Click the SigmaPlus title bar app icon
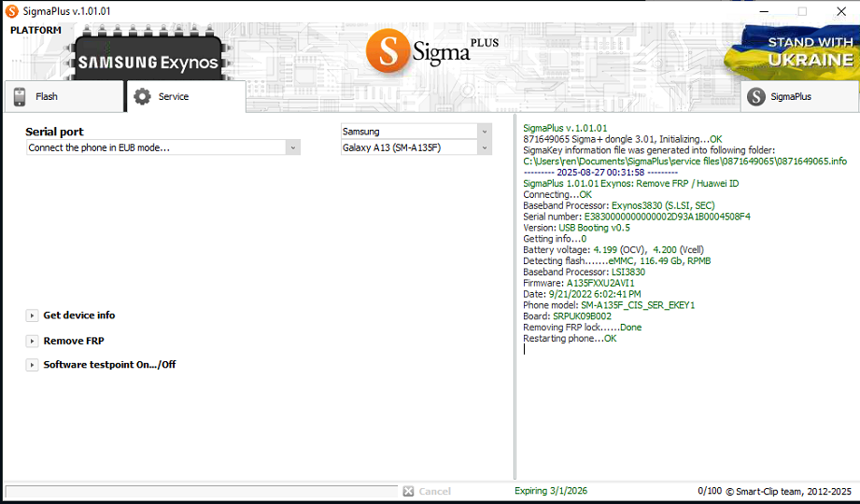The image size is (860, 504). (x=11, y=11)
